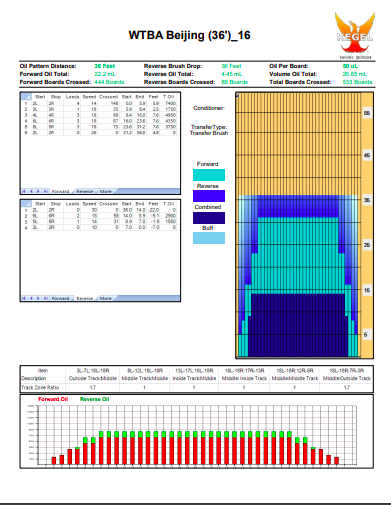Click the Reverse blue color swatch

point(209,196)
